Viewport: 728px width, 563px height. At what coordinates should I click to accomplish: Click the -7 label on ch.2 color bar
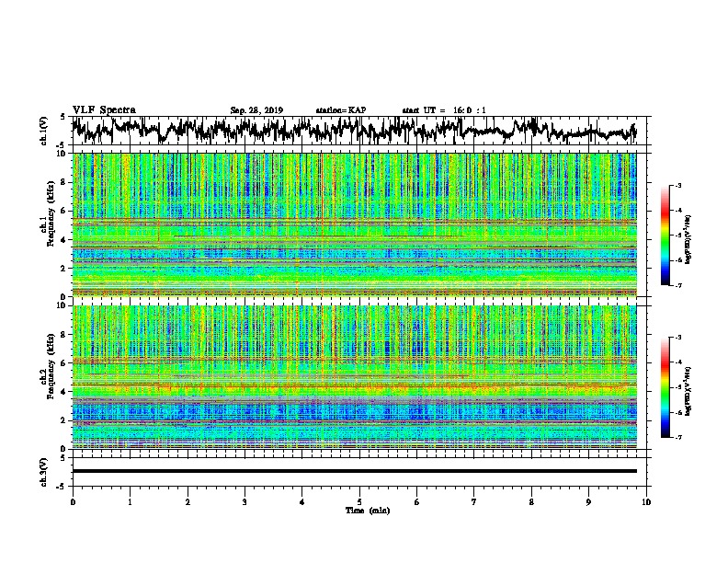[x=677, y=437]
